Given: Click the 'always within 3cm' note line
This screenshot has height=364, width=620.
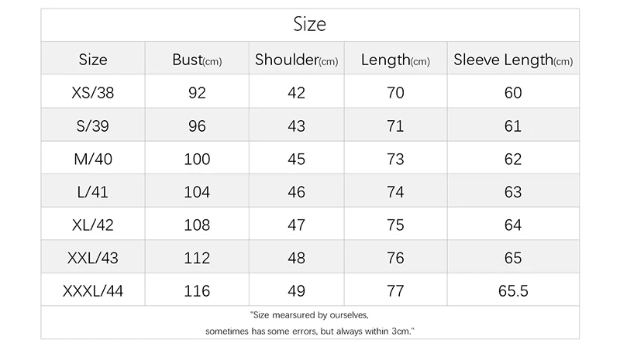Looking at the screenshot, I should point(309,331).
